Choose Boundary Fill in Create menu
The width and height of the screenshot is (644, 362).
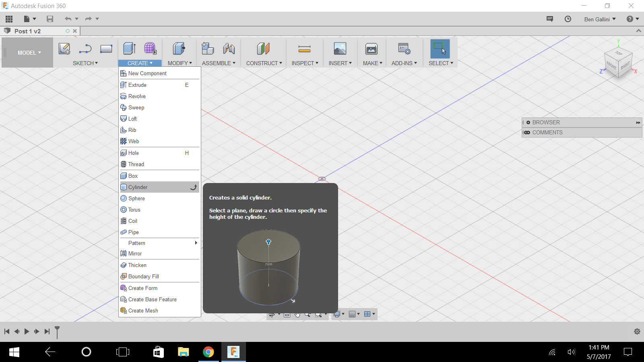160,276
